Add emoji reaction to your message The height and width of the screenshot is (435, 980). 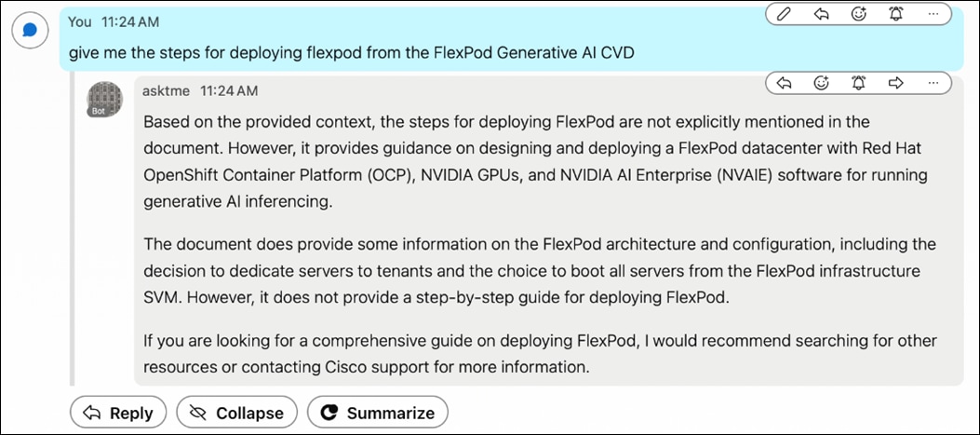pyautogui.click(x=858, y=14)
